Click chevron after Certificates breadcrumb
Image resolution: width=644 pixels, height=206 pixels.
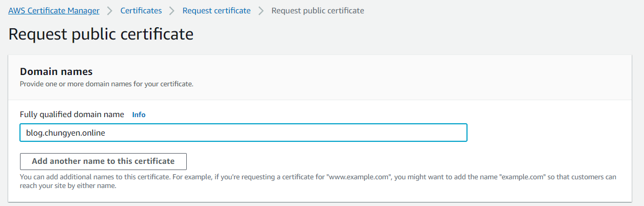172,11
